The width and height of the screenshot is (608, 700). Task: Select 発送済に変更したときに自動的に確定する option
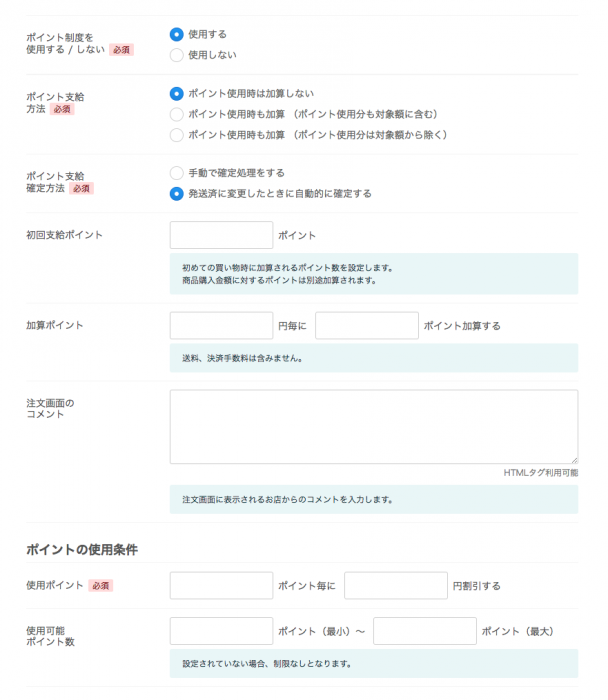pos(177,194)
